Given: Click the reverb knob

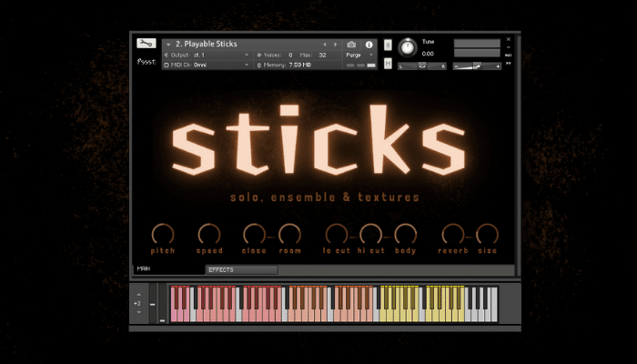Looking at the screenshot, I should 452,234.
